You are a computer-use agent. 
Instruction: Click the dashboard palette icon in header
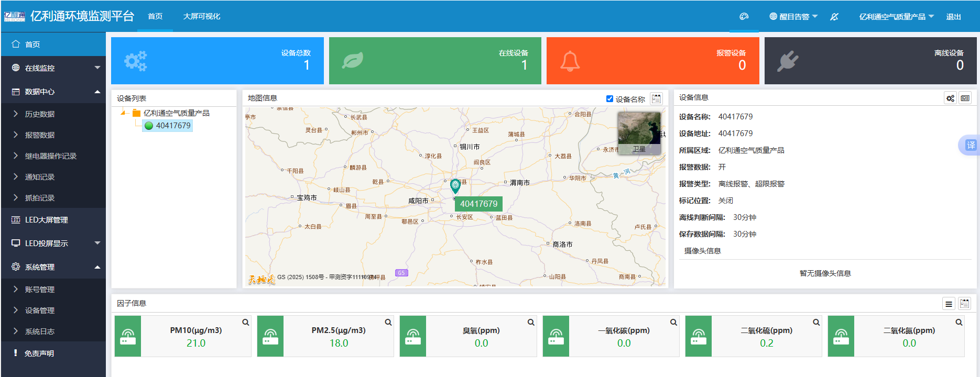(744, 17)
